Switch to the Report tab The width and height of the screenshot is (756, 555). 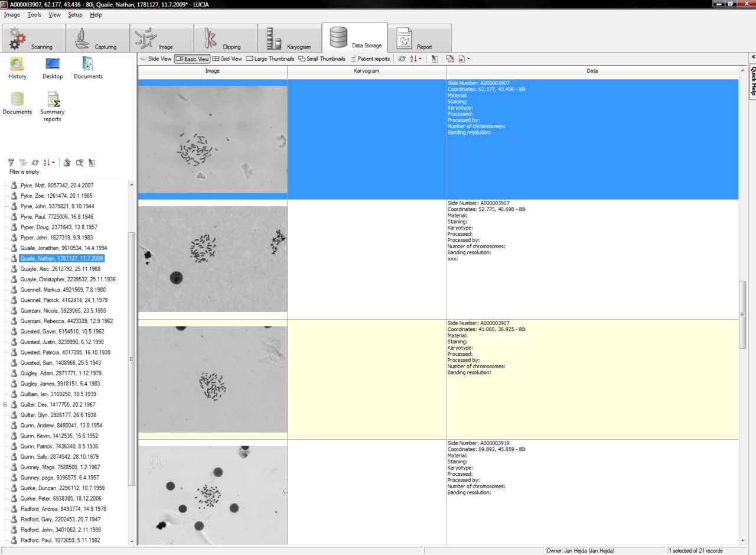pos(419,38)
